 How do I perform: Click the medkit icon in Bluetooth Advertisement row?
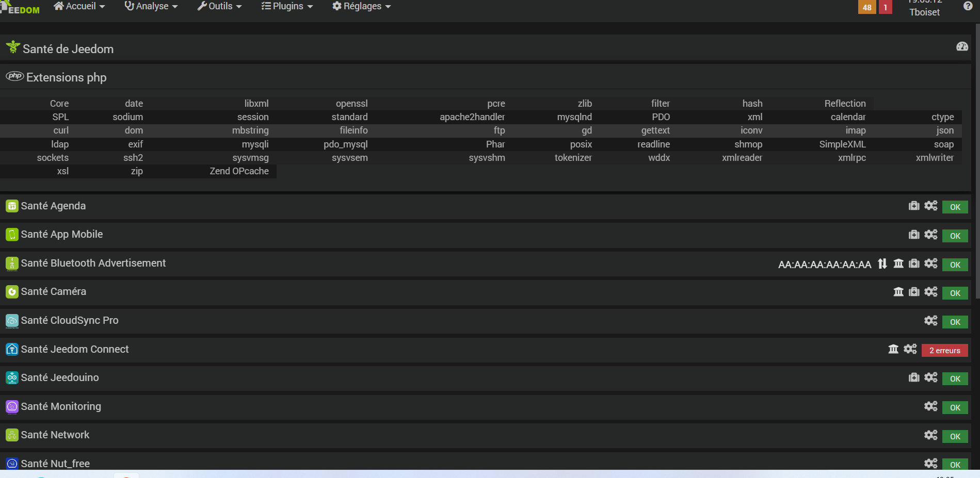914,263
